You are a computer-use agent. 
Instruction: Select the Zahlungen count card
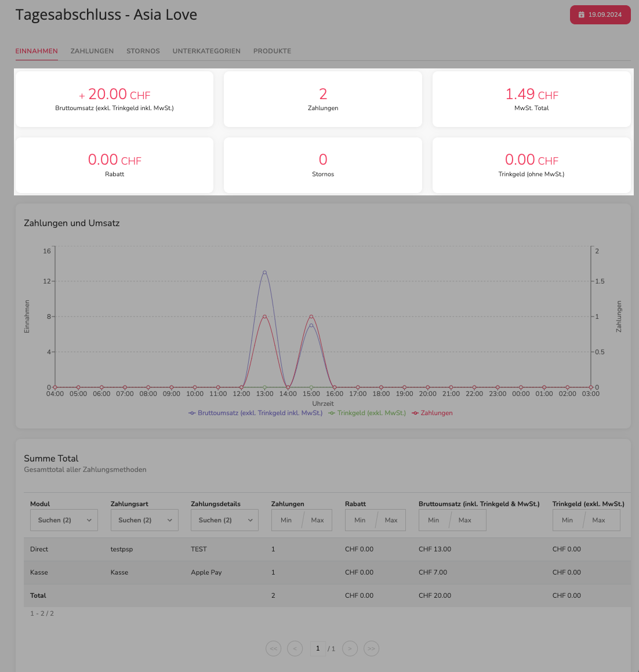click(x=323, y=99)
